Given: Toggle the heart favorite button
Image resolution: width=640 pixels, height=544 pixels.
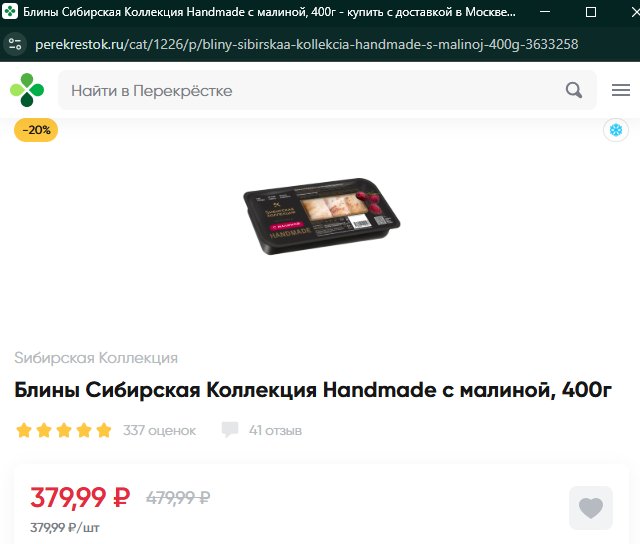Looking at the screenshot, I should (x=591, y=508).
